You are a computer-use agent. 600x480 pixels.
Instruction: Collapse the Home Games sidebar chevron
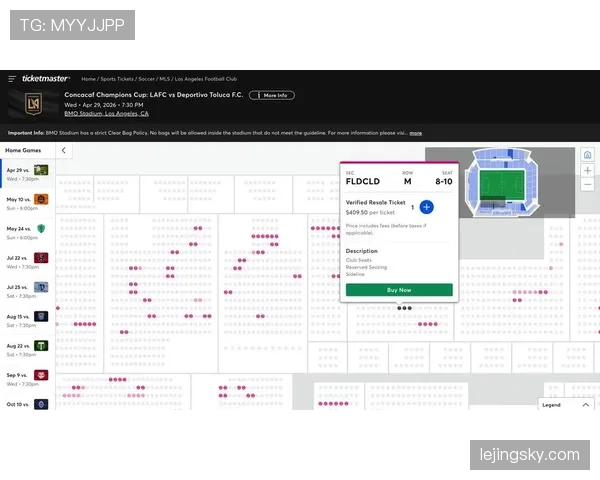(x=64, y=150)
